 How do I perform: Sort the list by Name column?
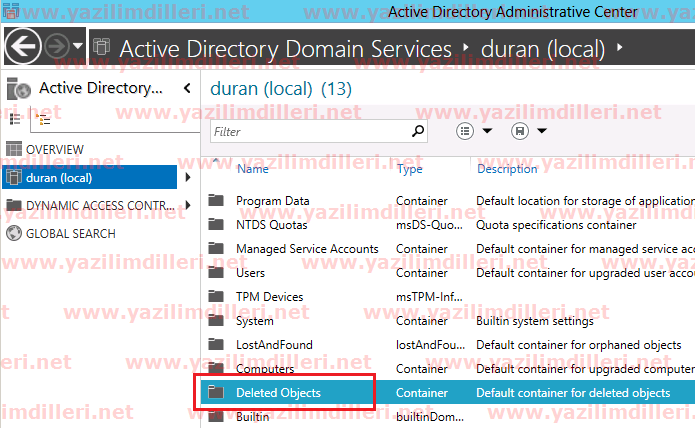tap(252, 169)
